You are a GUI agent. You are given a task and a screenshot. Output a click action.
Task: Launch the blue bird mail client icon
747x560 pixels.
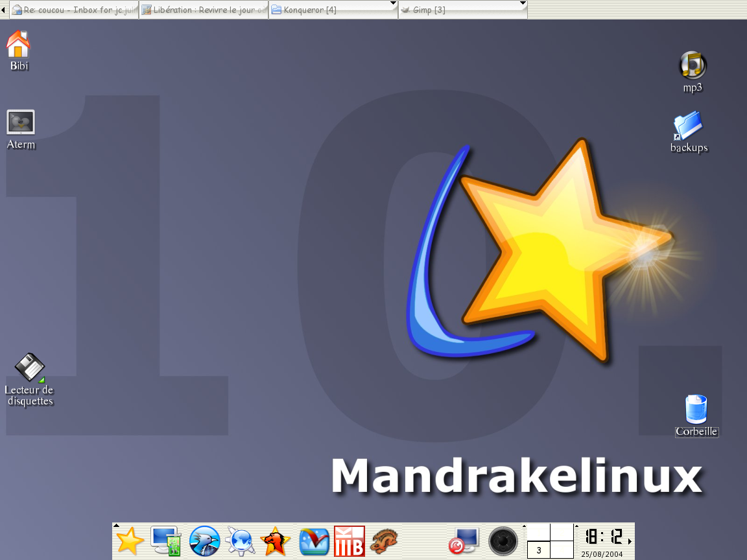[x=204, y=541]
